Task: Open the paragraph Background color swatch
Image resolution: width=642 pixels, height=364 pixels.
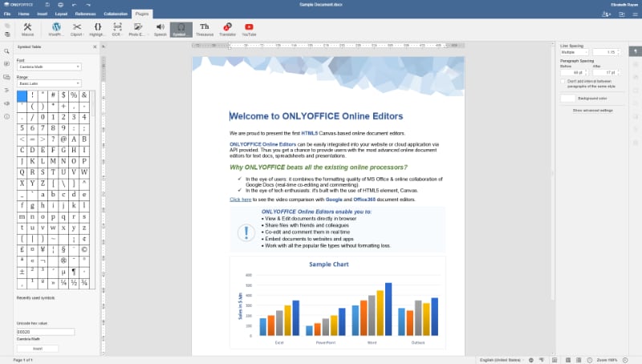Action: point(567,98)
